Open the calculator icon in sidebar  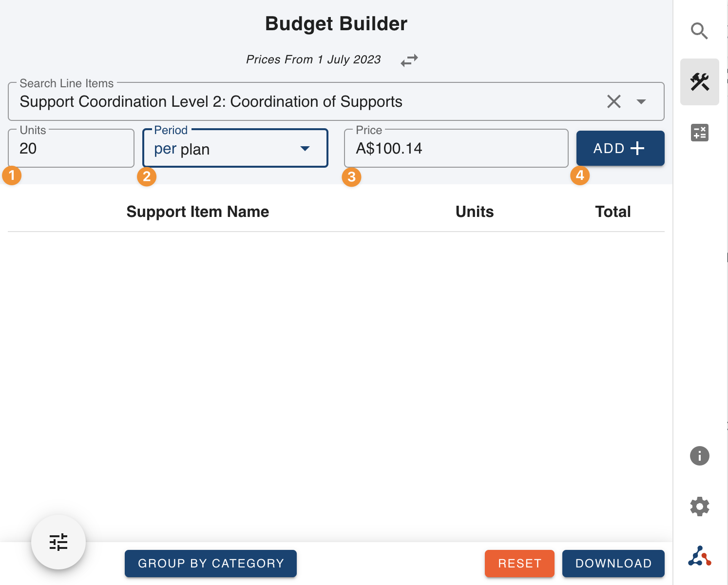(x=699, y=133)
